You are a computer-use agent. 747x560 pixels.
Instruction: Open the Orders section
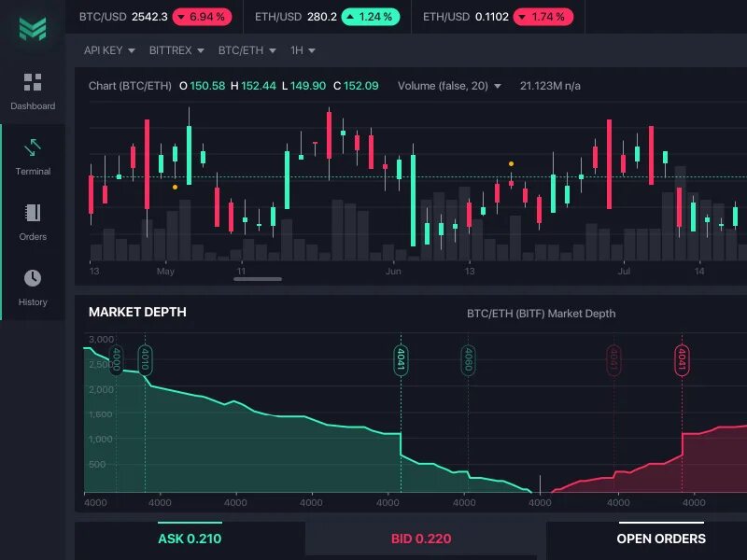click(33, 220)
